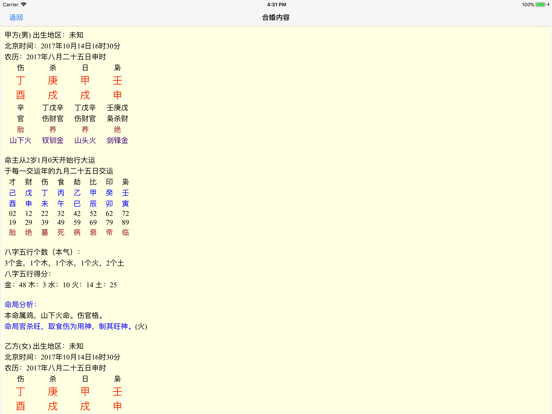Screen dimensions: 552x414
Task: Click year number 89 in luck table
Action: click(126, 222)
